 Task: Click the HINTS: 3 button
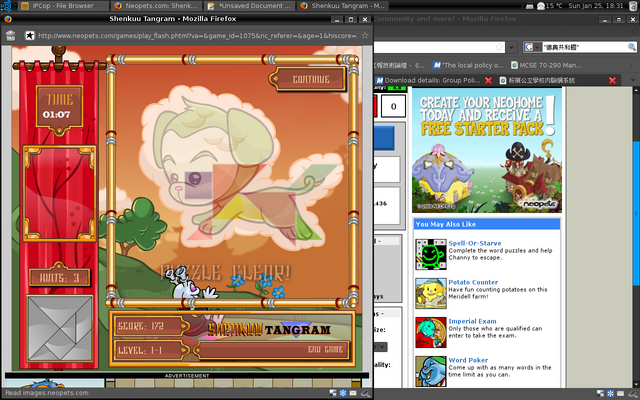[60, 278]
